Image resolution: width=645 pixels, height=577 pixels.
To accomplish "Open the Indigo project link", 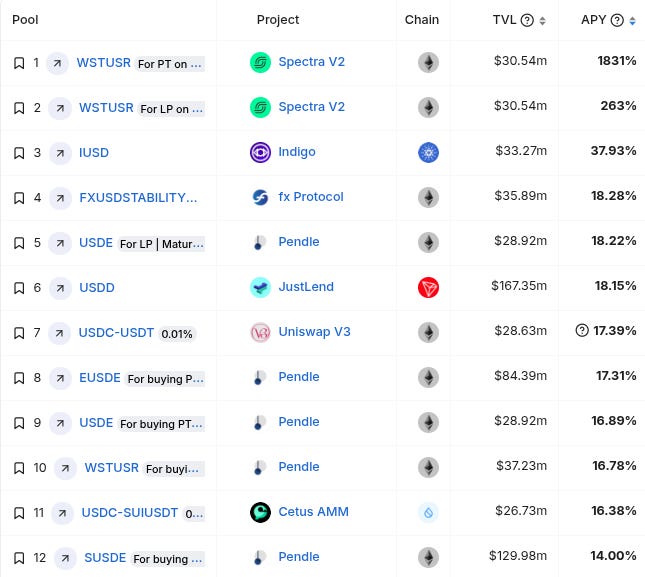I will coord(297,152).
